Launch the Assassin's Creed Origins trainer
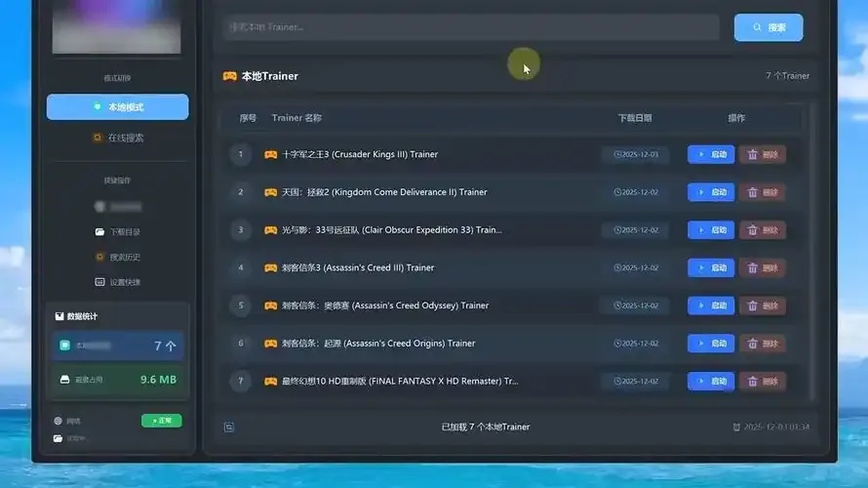The width and height of the screenshot is (868, 488). [x=711, y=344]
